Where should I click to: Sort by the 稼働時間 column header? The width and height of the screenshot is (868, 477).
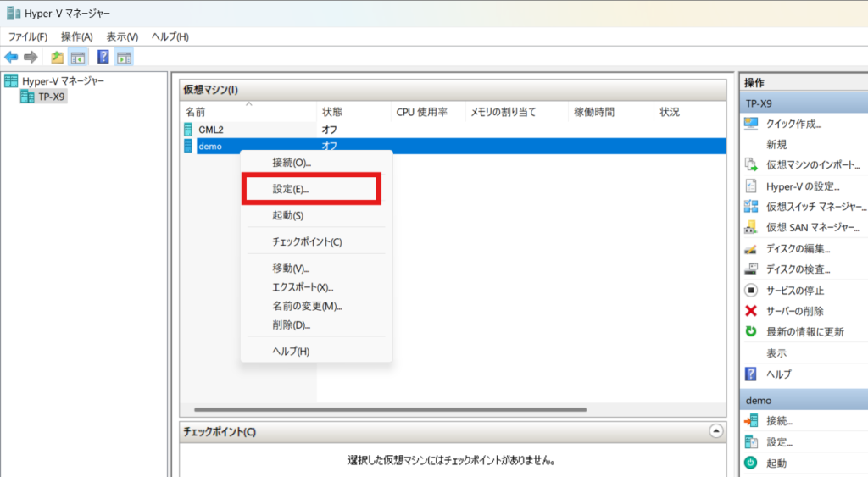(x=610, y=112)
